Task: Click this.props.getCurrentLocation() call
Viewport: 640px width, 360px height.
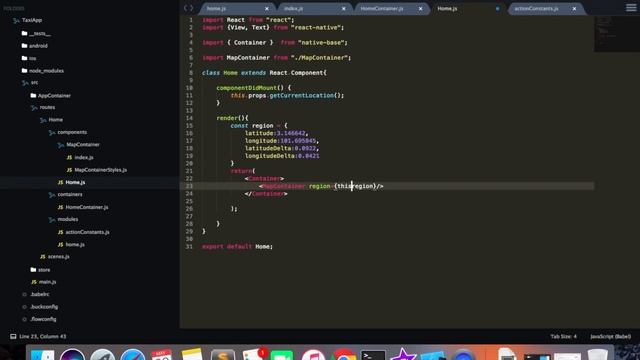Action: click(287, 96)
